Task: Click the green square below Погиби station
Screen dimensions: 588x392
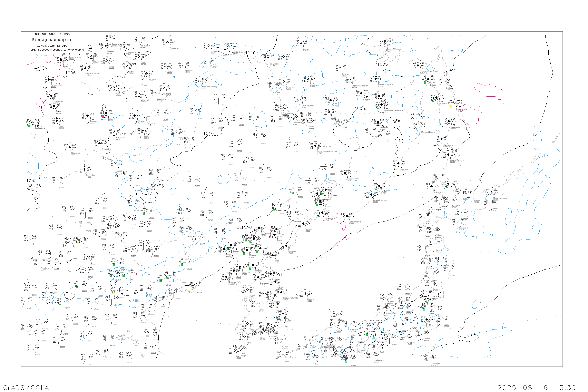Action: click(425, 83)
